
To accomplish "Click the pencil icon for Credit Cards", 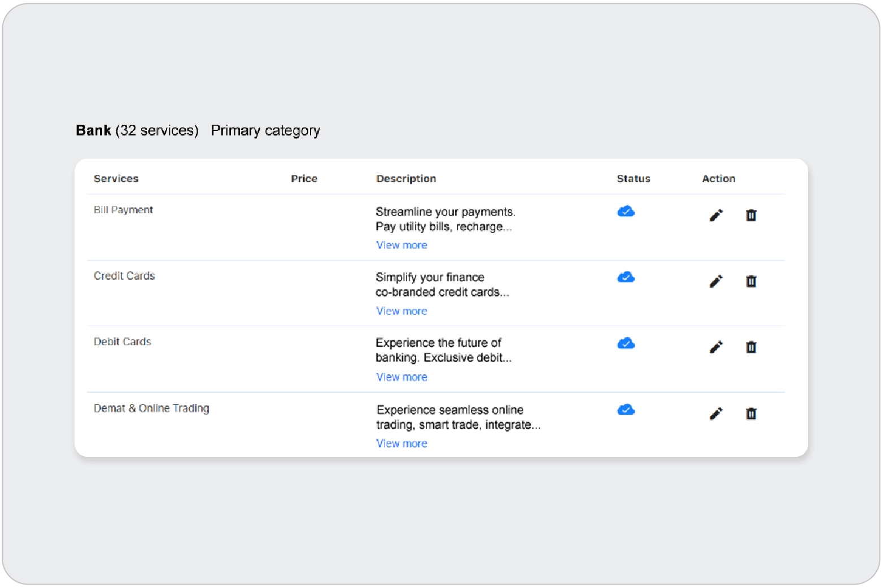I will tap(716, 282).
